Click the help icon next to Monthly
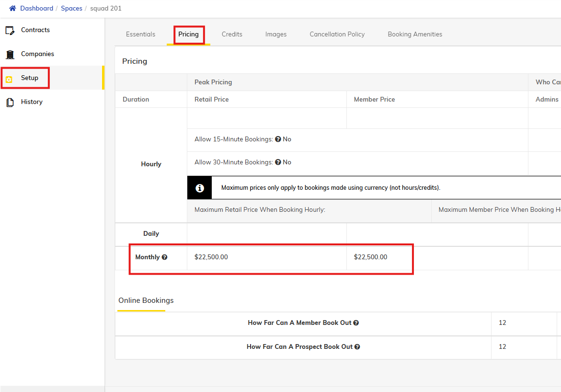Viewport: 561px width, 392px height. pyautogui.click(x=165, y=257)
